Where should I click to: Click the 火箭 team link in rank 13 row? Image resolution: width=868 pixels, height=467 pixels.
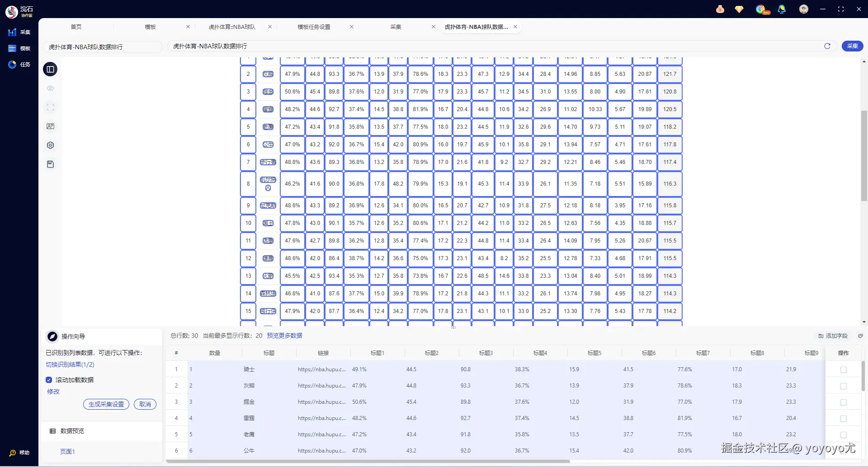point(268,276)
